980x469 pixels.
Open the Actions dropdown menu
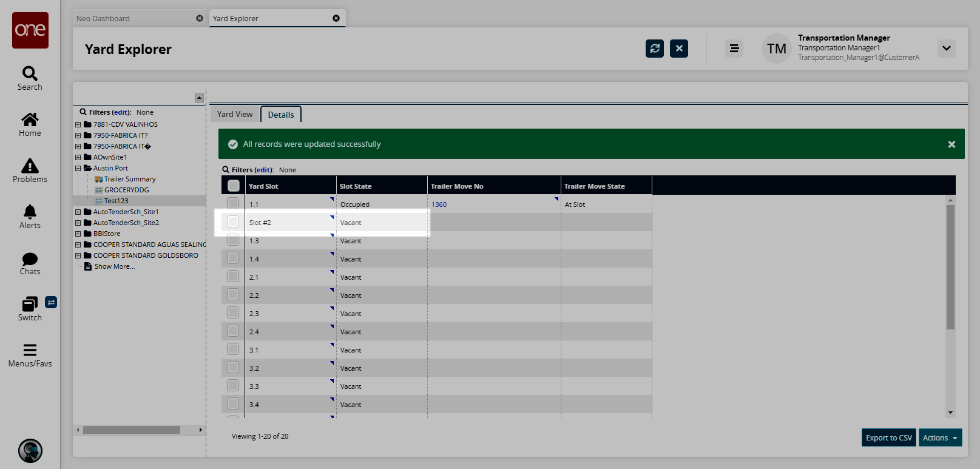click(x=940, y=437)
